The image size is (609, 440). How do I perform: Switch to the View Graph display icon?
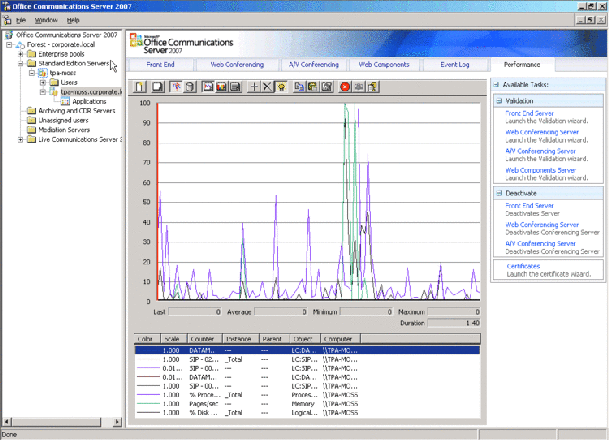point(208,87)
